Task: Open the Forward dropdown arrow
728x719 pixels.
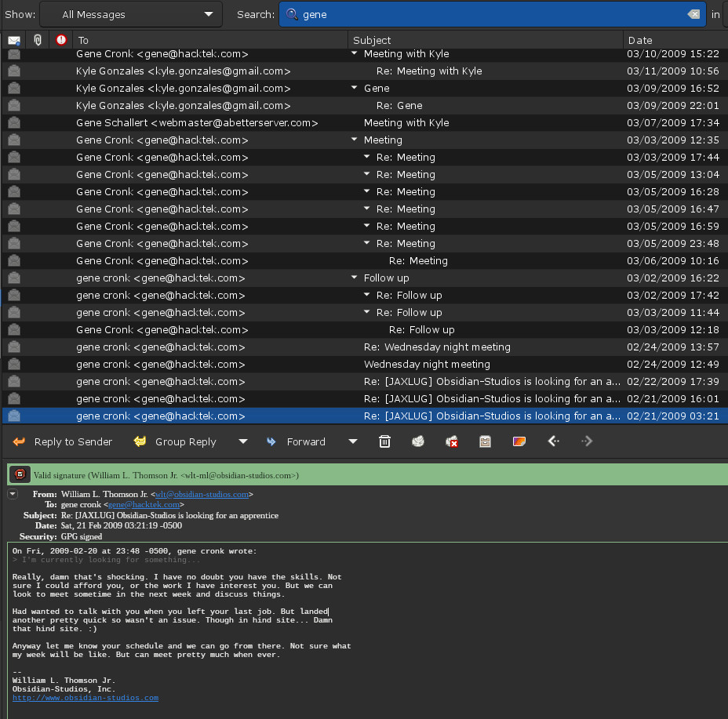Action: pos(353,441)
